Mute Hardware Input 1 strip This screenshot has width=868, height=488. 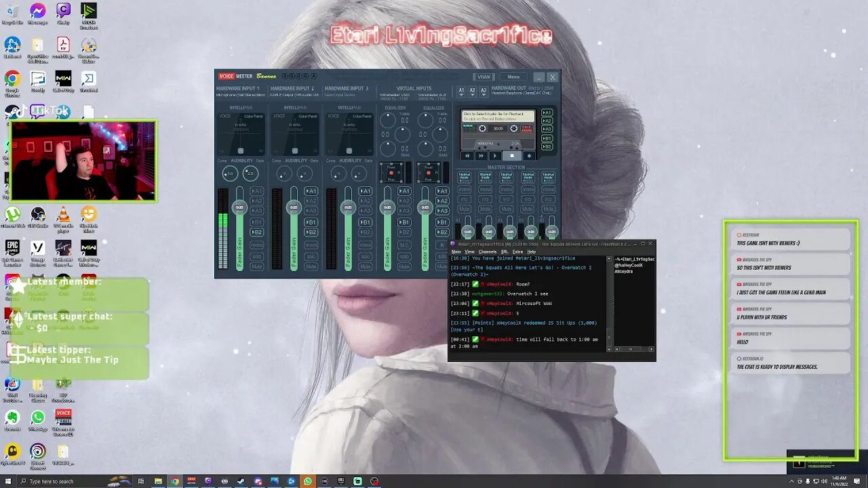(x=256, y=266)
